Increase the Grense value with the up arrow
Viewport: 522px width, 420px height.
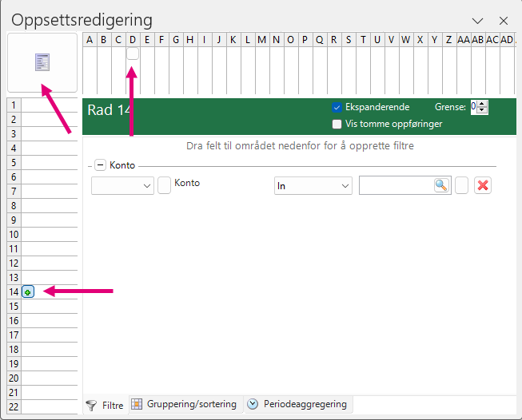click(482, 104)
